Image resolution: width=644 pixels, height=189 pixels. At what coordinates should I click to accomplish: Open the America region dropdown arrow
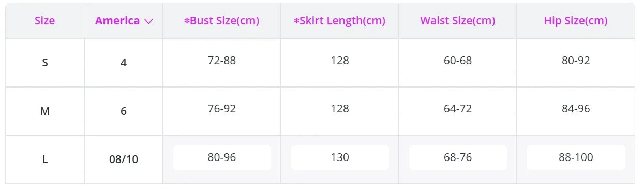pos(149,21)
